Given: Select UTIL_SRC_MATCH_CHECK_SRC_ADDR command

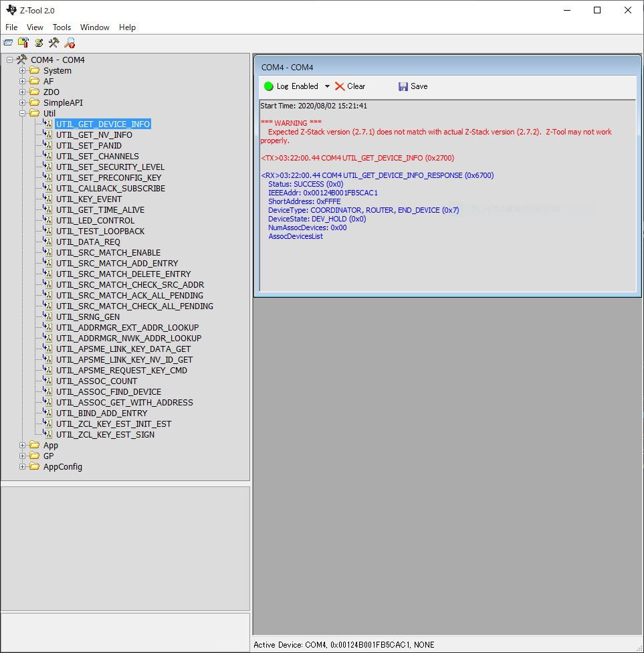Looking at the screenshot, I should [x=130, y=285].
